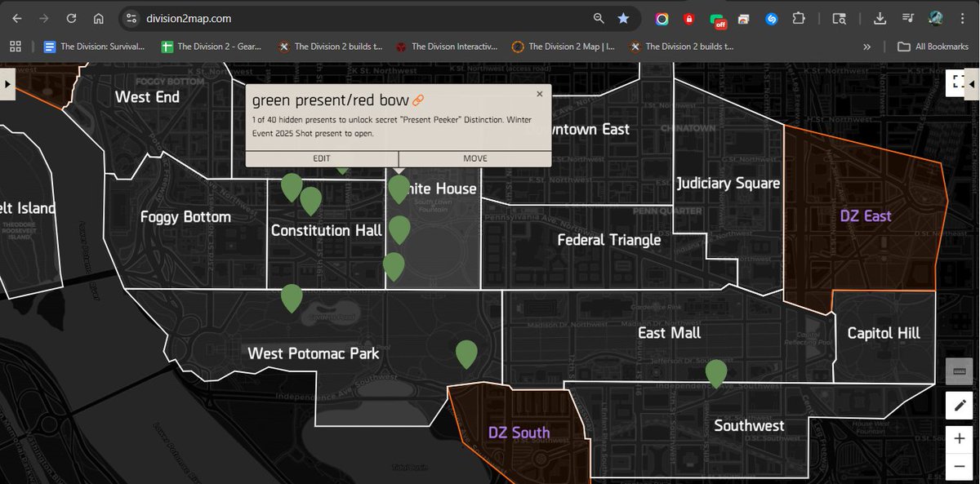Zoom in the map with plus button
The width and height of the screenshot is (980, 484).
[x=959, y=439]
